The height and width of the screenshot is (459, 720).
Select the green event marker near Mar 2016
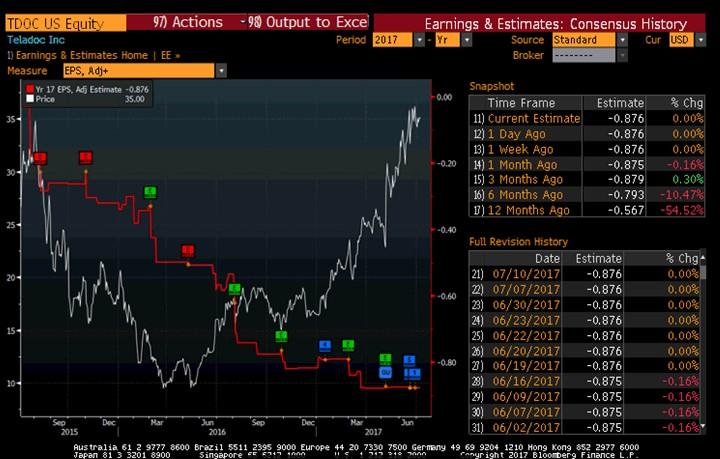(x=150, y=192)
